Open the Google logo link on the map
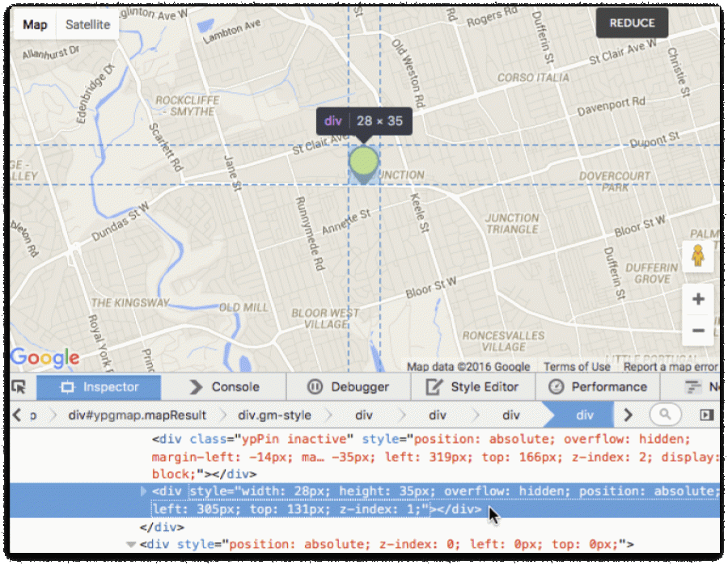 coord(45,357)
